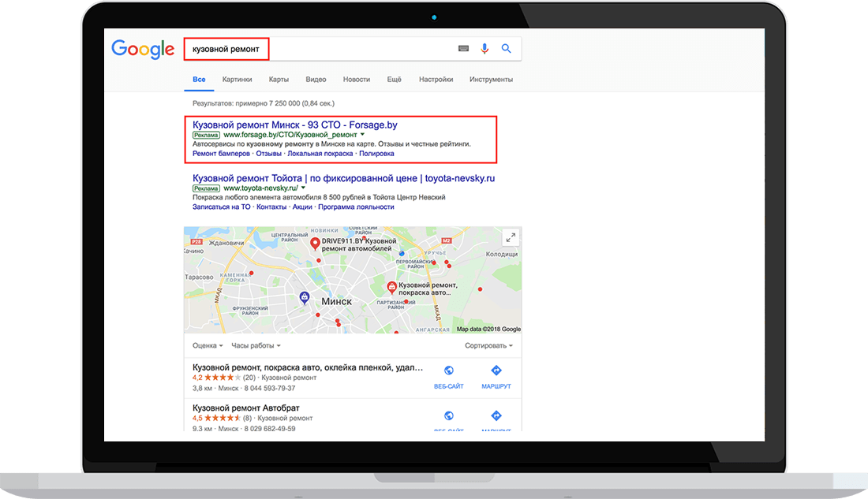The height and width of the screenshot is (499, 868).
Task: Open Контакты sitelink
Action: pos(271,207)
